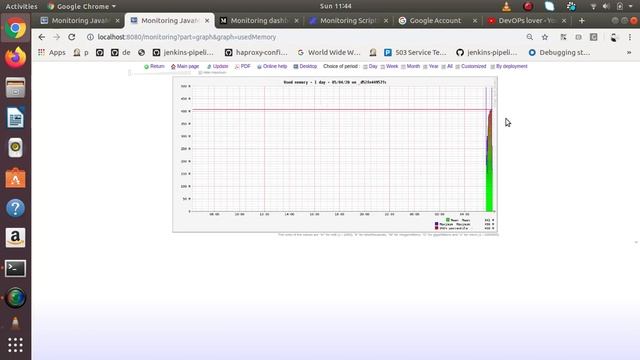Open the clock showing Sun 11:44
The width and height of the screenshot is (640, 360).
pyautogui.click(x=336, y=6)
